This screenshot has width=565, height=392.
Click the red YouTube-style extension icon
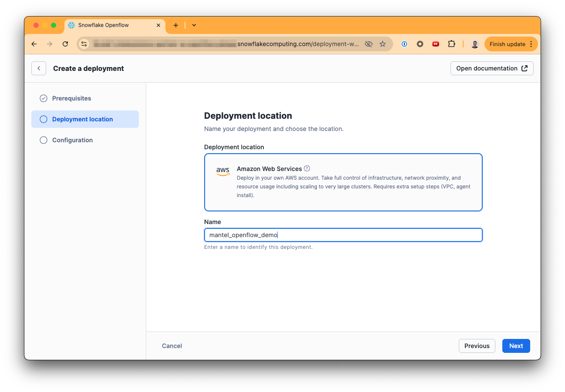click(436, 44)
